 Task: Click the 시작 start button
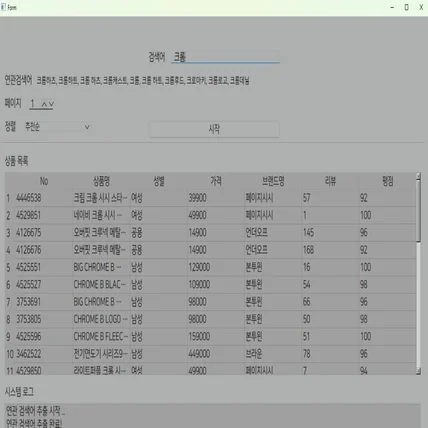click(x=214, y=129)
